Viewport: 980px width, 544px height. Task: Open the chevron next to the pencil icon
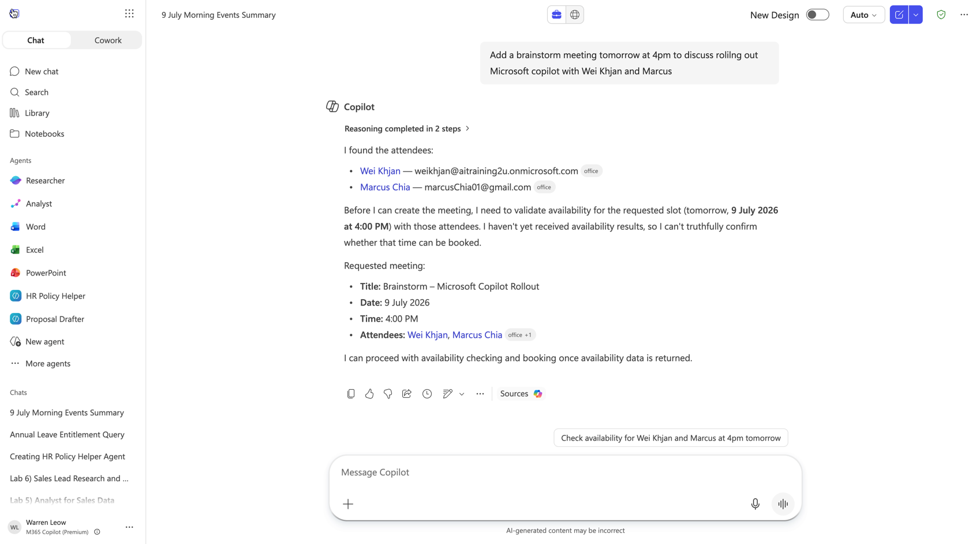[x=462, y=394]
